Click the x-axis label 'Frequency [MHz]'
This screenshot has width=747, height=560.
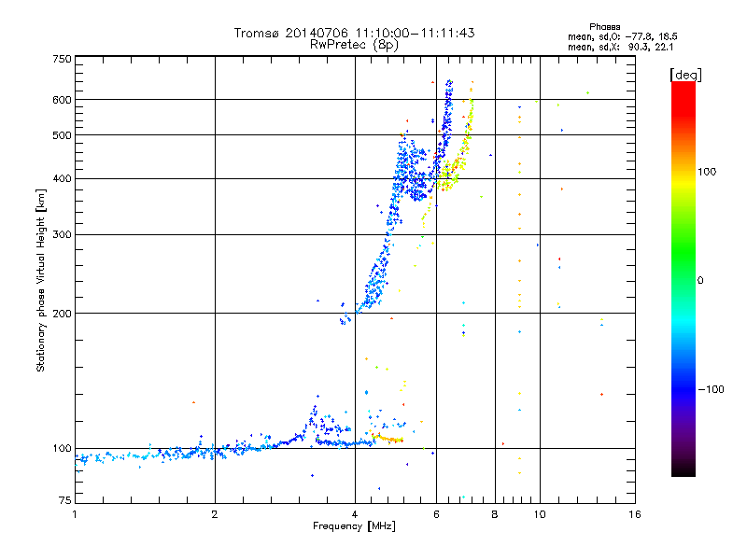[354, 526]
